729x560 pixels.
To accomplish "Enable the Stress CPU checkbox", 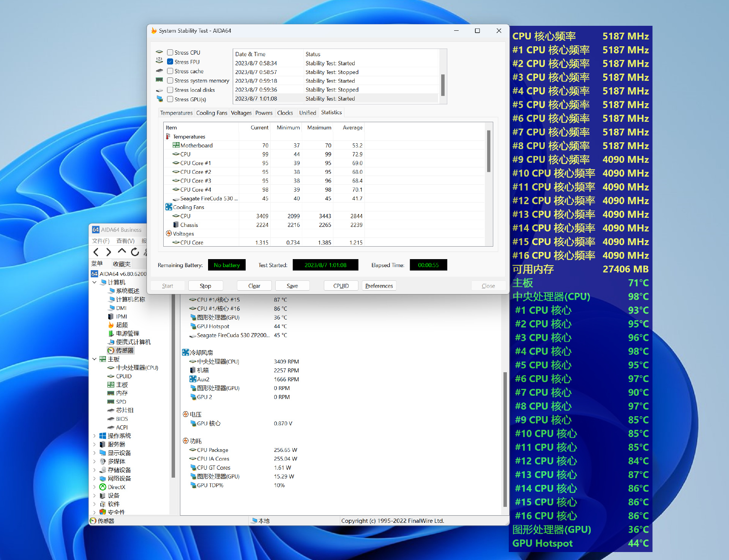I will pos(170,52).
